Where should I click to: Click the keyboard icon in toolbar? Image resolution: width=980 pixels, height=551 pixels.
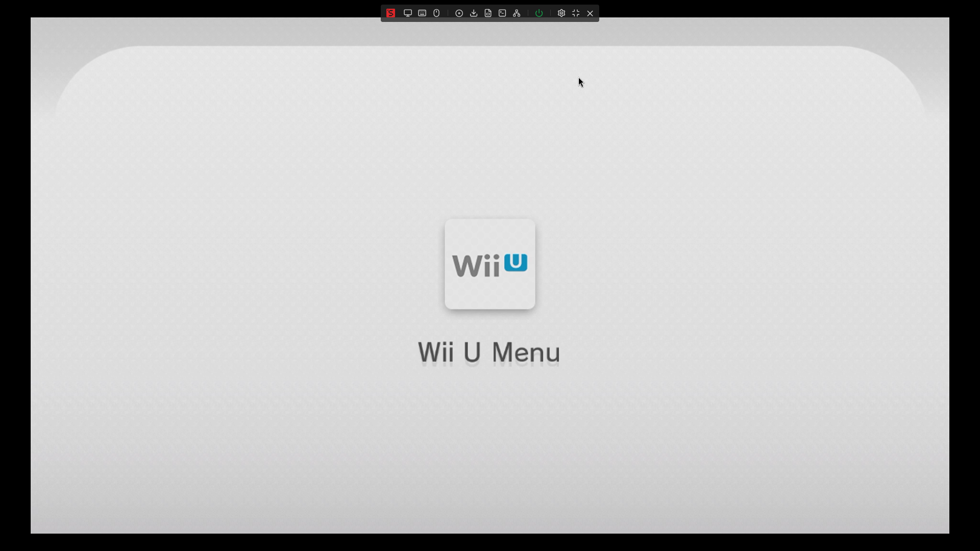(x=422, y=13)
